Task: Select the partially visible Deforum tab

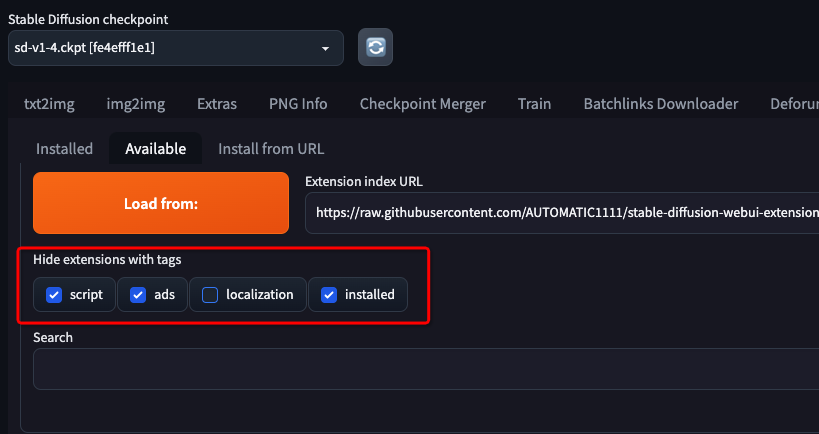Action: (x=793, y=104)
